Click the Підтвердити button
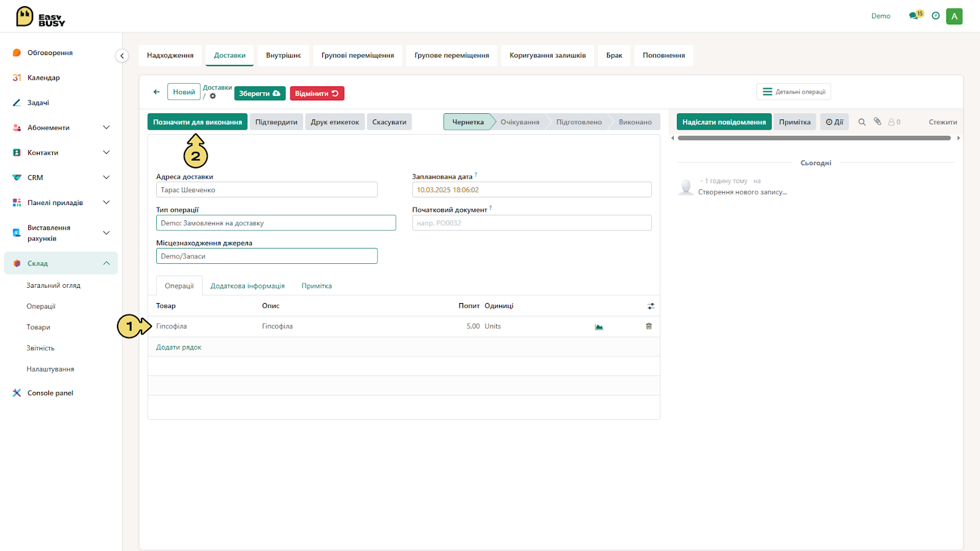The image size is (980, 551). tap(276, 122)
